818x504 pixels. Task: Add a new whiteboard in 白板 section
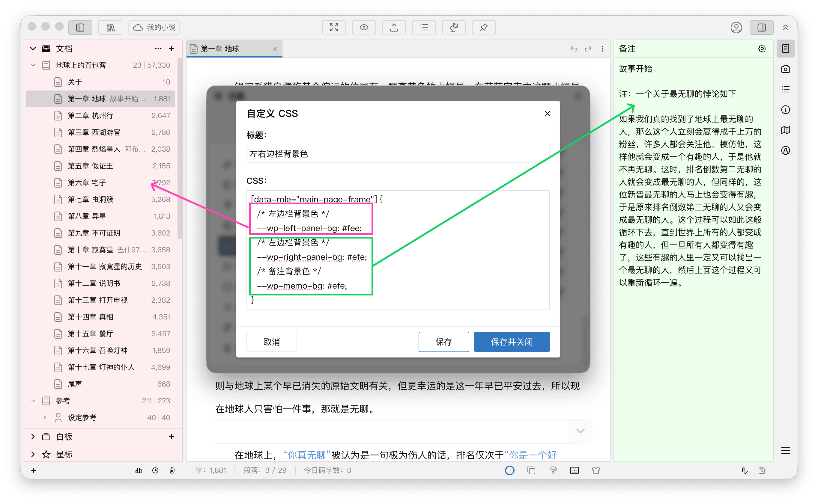172,437
